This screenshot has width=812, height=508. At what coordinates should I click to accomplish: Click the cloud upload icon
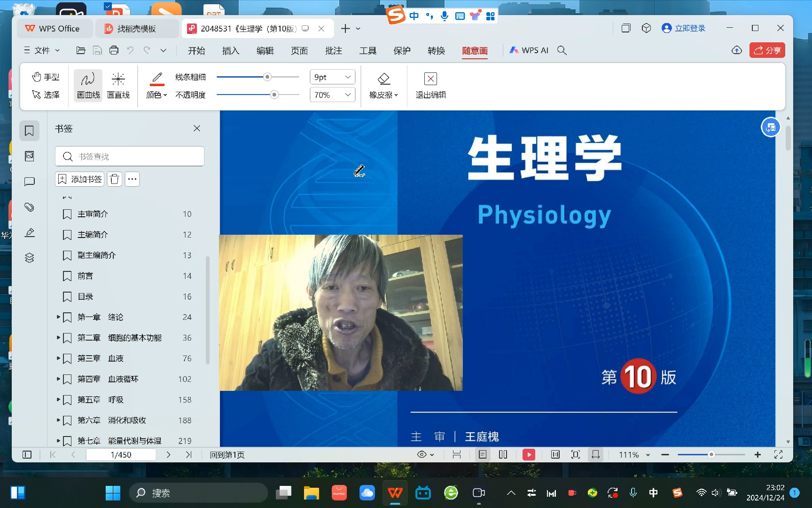tap(737, 50)
